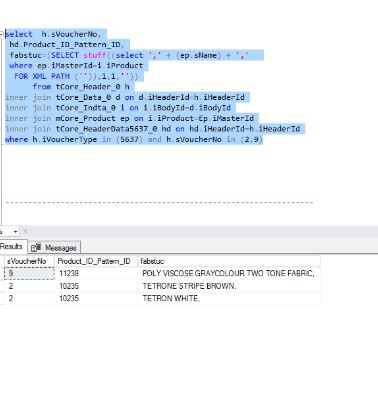This screenshot has width=378, height=395.
Task: Click the tCore_Data_0 join line
Action: [125, 97]
